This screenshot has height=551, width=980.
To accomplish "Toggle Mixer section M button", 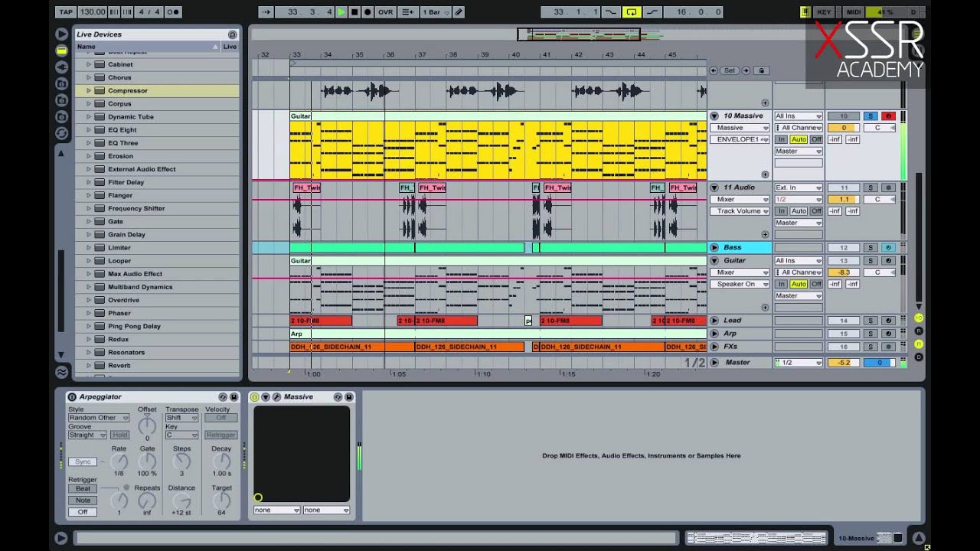I will point(919,344).
